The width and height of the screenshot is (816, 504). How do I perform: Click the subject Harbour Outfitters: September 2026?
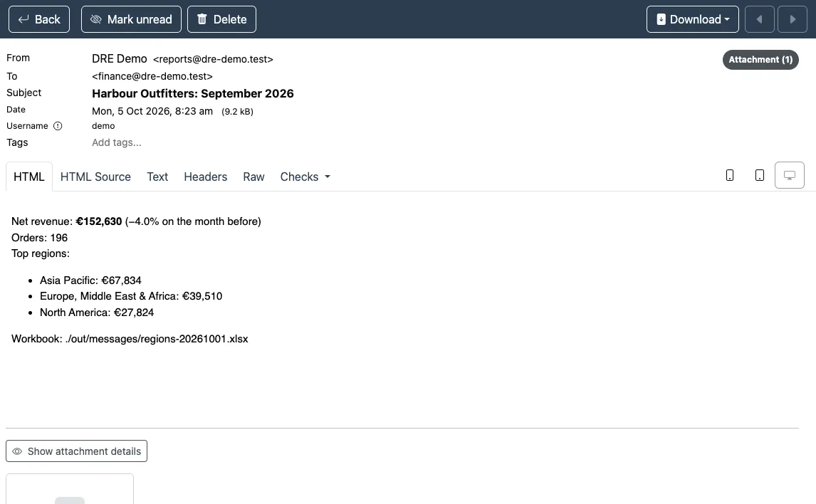(193, 94)
